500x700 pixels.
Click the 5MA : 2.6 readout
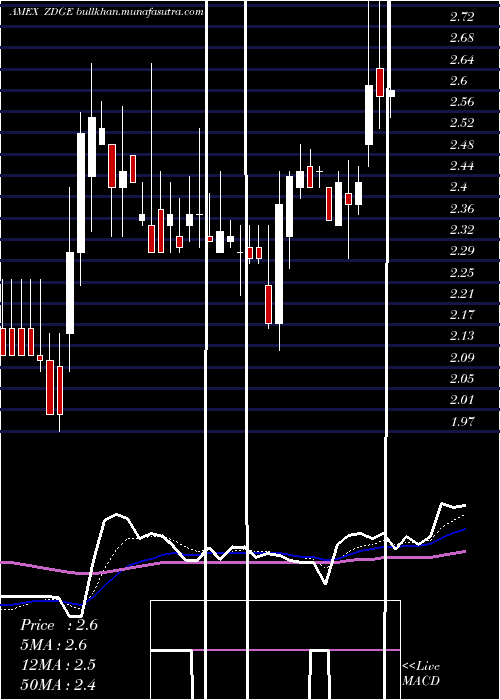(x=54, y=645)
